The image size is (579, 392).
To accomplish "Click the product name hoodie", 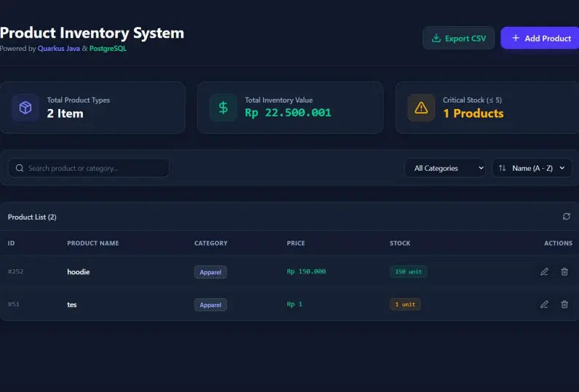I will coord(79,272).
